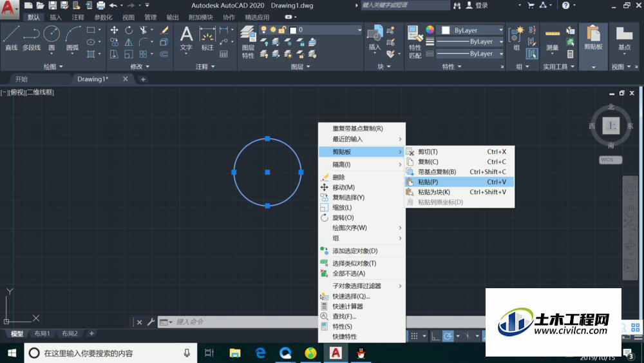Viewport: 644px width, 363px height.
Task: Click the Move tool in Modify panel
Action: (115, 30)
